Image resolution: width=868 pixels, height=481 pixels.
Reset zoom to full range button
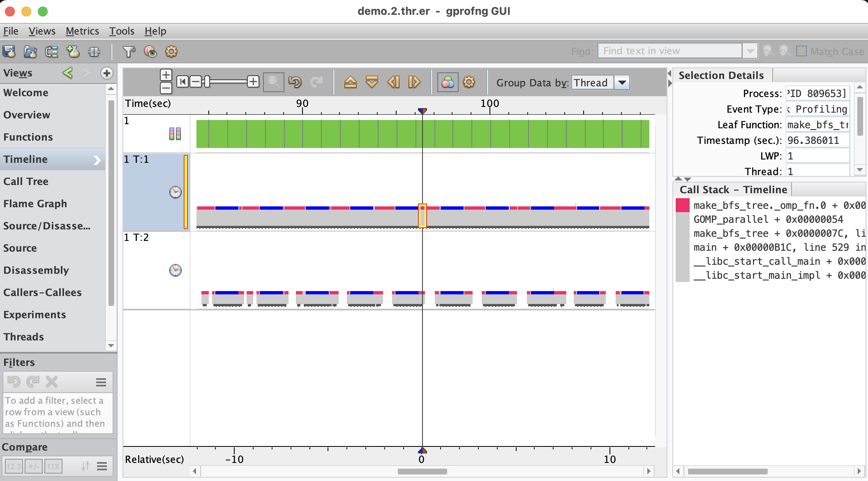pos(182,82)
